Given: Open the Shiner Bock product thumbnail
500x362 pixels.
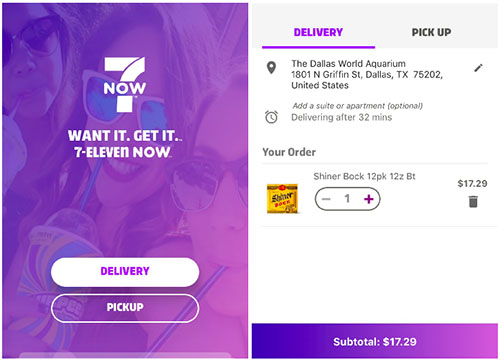Looking at the screenshot, I should pyautogui.click(x=282, y=199).
